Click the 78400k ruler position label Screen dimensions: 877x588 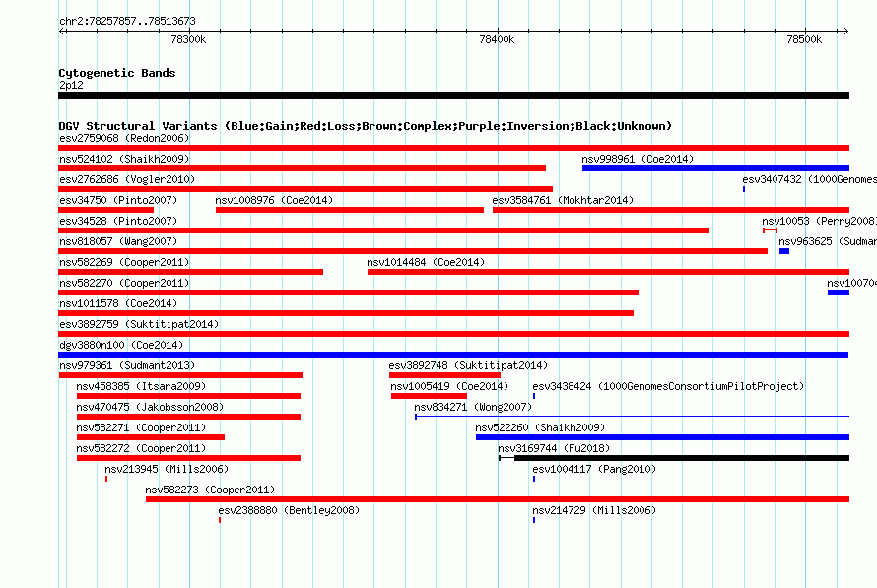pos(497,39)
